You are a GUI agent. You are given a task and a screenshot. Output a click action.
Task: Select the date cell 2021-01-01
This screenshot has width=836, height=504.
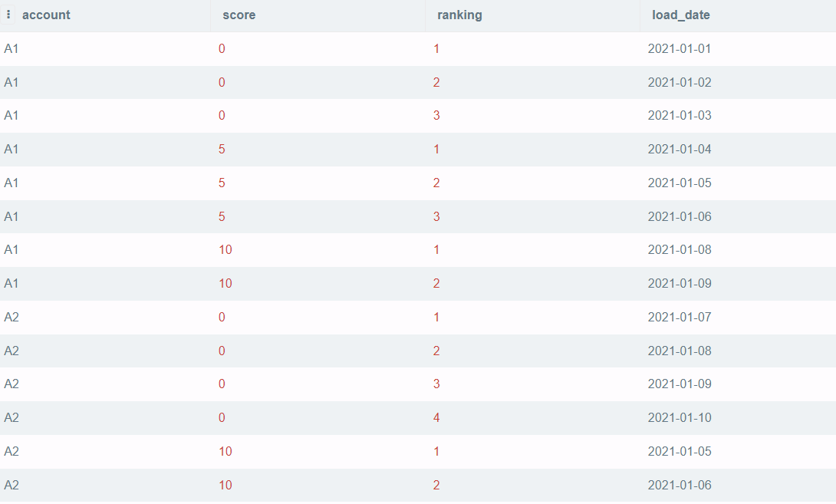[x=680, y=49]
